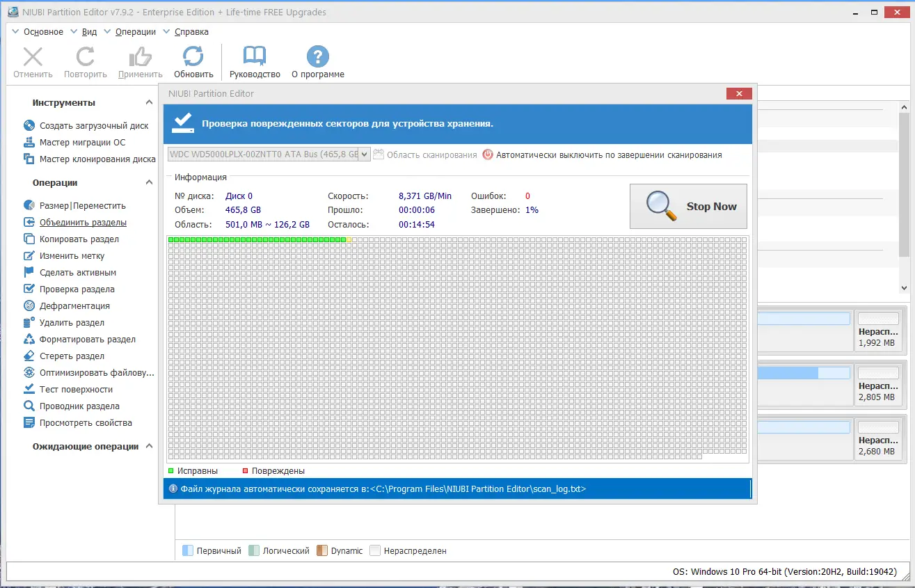This screenshot has height=588, width=915.
Task: Open the О программе question-mark icon
Action: (317, 57)
